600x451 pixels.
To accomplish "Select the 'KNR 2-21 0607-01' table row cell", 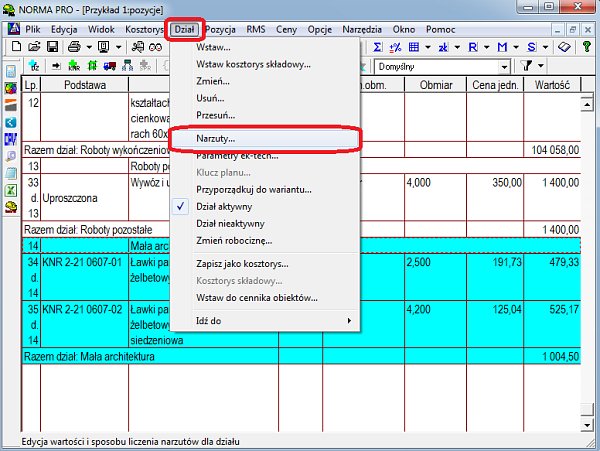I will 83,263.
